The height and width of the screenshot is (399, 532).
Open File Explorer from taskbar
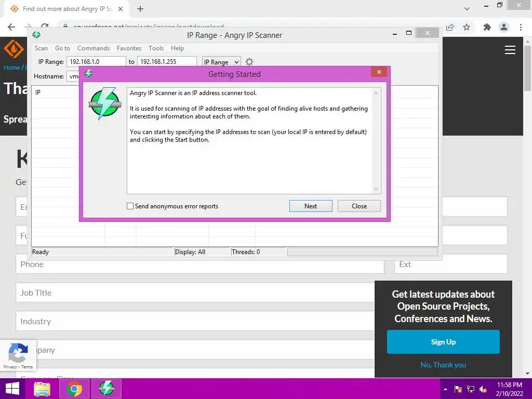coord(43,389)
